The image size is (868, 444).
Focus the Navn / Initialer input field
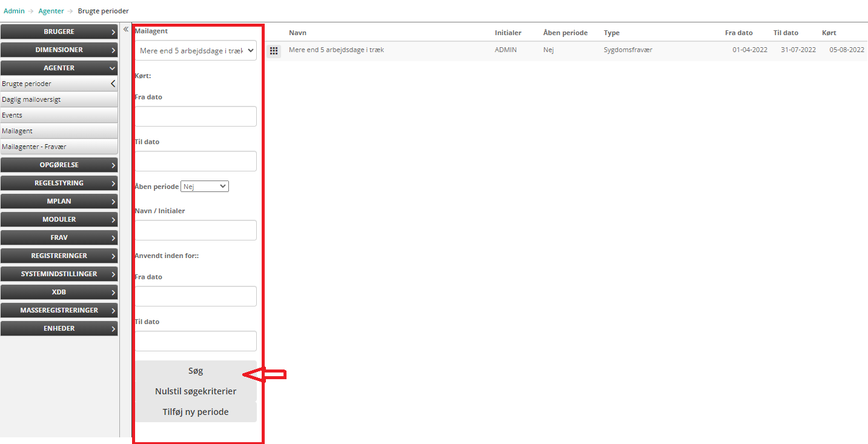pyautogui.click(x=196, y=230)
